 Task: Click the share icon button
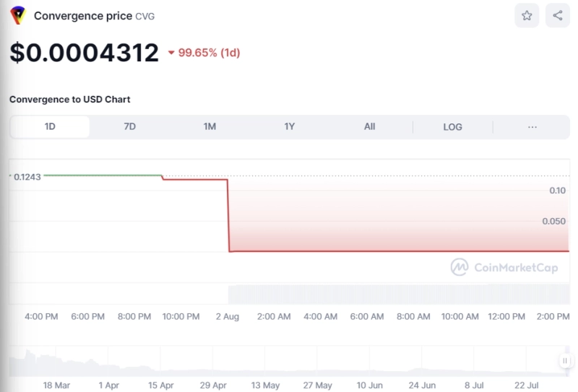point(557,15)
